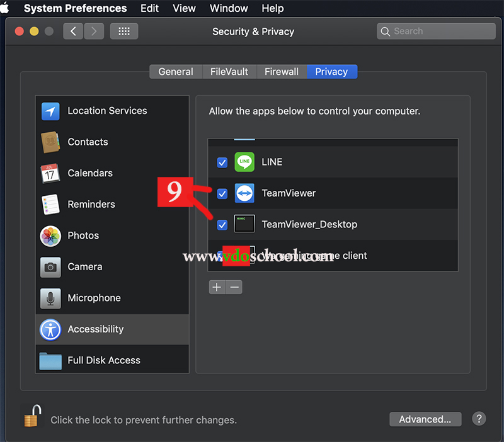
Task: Select the Reminders list icon
Action: [x=50, y=204]
